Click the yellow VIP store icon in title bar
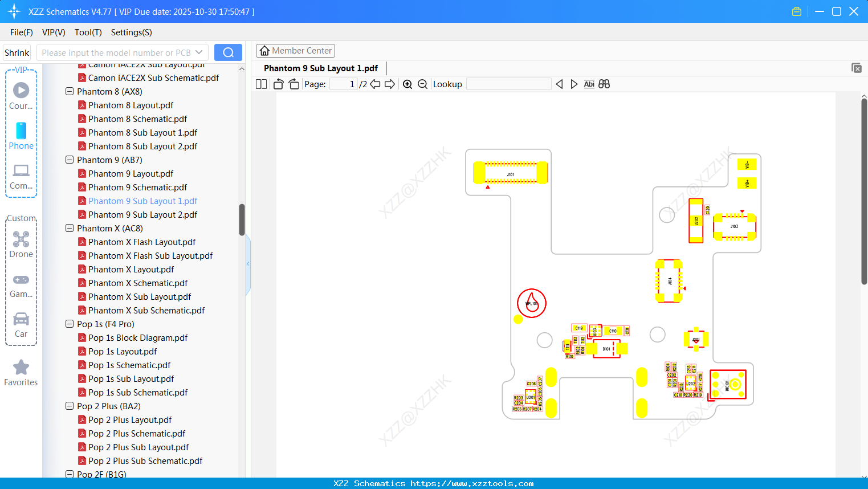Viewport: 868px width, 489px height. coord(797,11)
